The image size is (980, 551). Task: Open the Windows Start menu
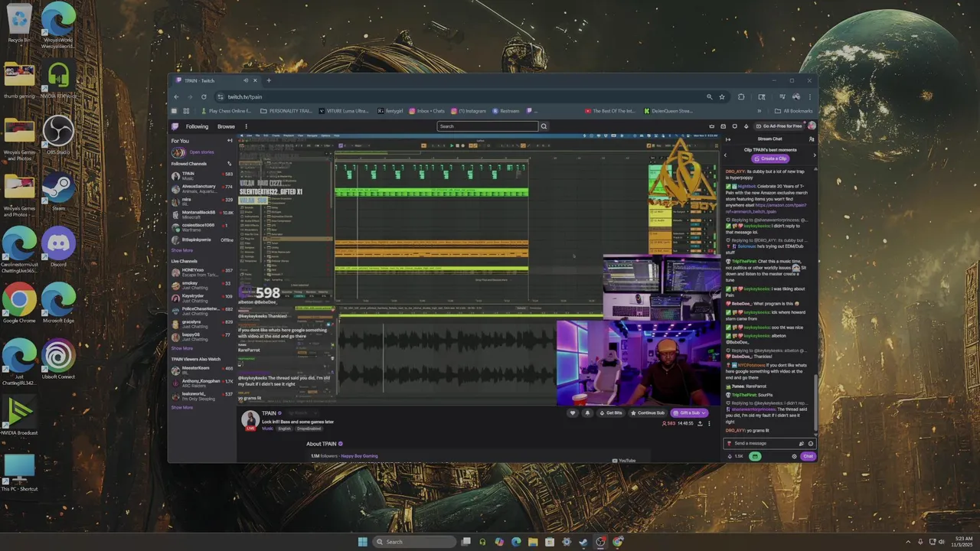362,542
